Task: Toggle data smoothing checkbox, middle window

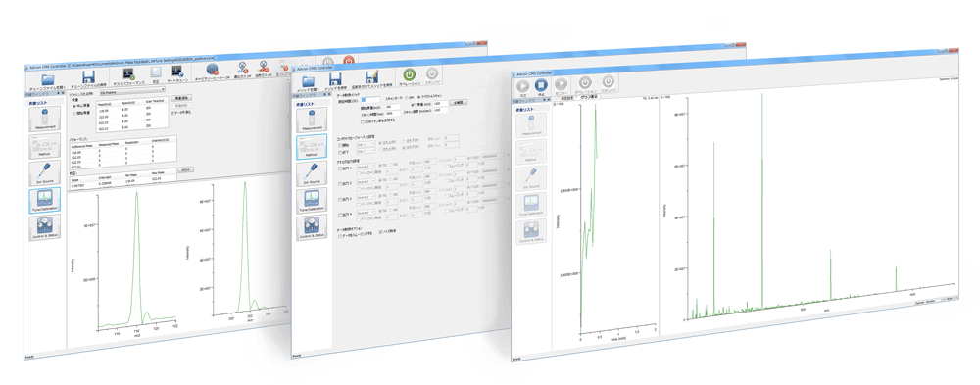Action: pyautogui.click(x=340, y=236)
